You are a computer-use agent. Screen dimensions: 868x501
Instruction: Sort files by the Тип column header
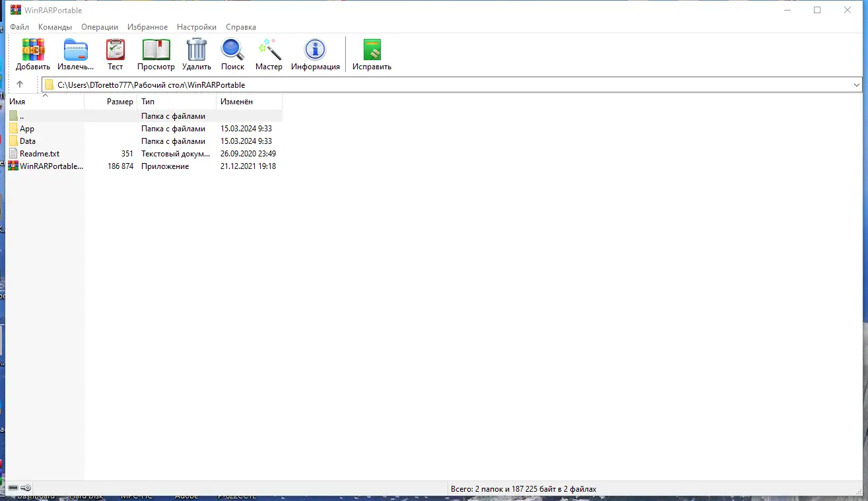pos(176,102)
